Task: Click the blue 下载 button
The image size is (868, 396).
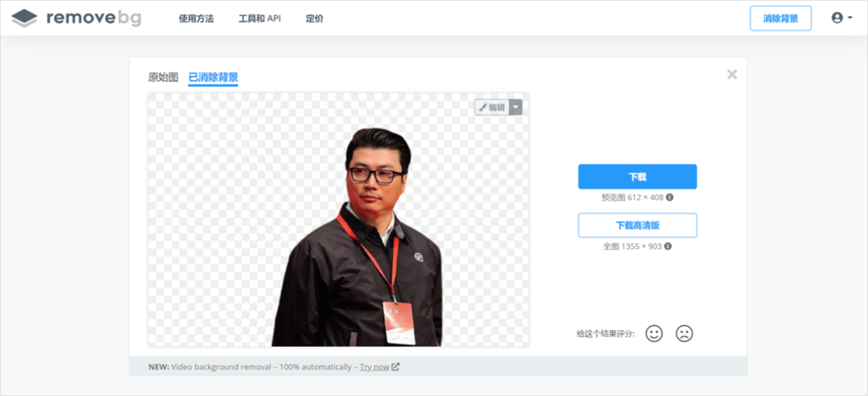Action: click(637, 177)
